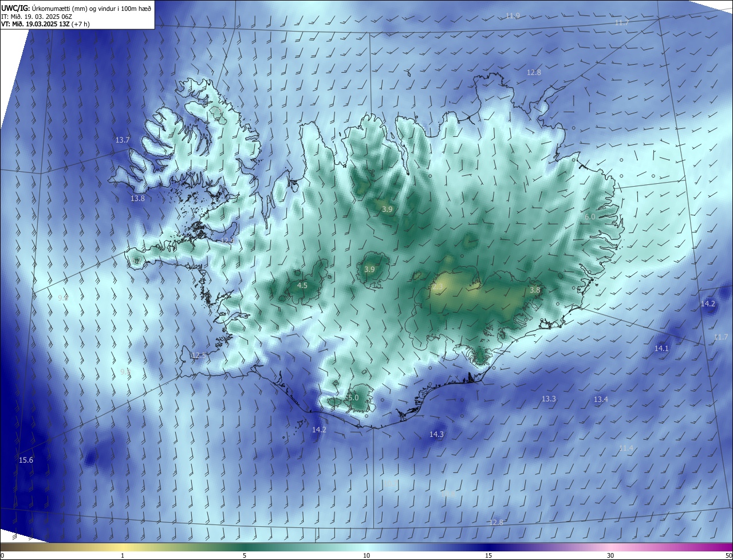Click the 11.9 value at the top of the map
The width and height of the screenshot is (733, 560).
513,15
